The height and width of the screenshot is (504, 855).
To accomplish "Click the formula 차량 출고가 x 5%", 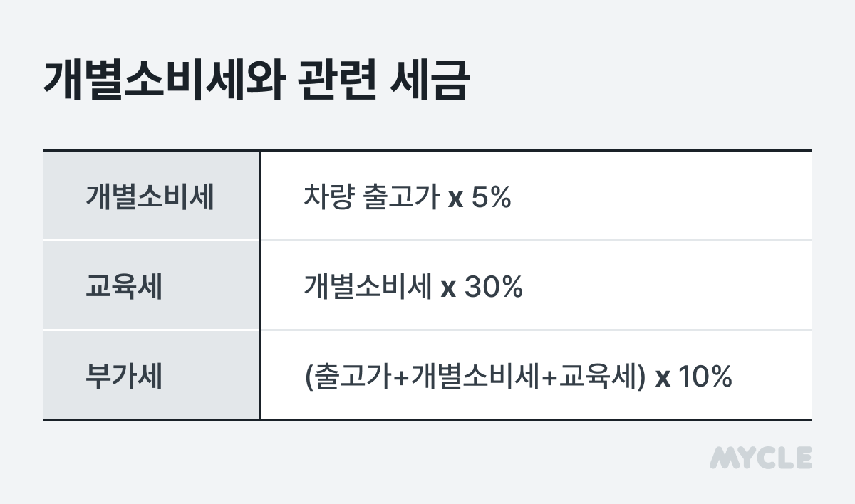I will point(408,197).
